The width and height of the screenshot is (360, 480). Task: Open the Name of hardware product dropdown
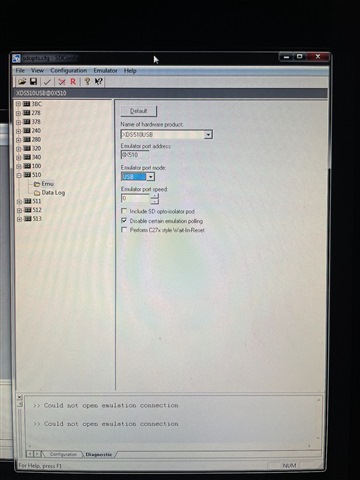coord(208,135)
